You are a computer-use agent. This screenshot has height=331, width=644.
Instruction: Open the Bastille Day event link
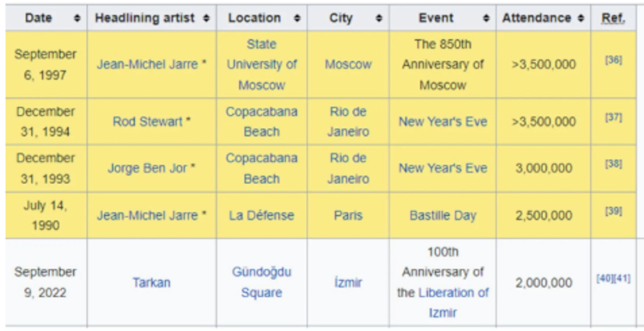[x=443, y=216]
